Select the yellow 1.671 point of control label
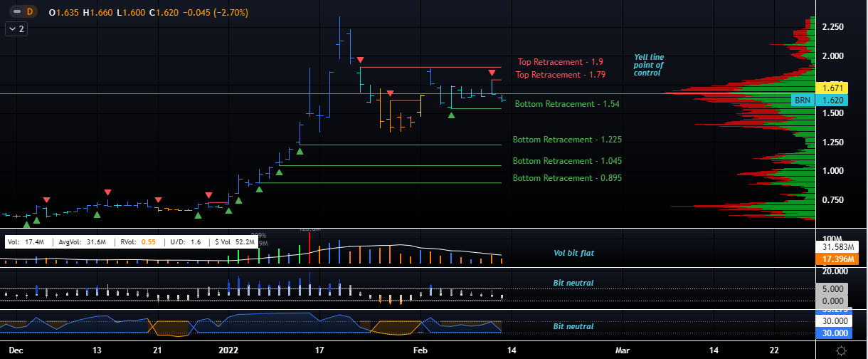Image resolution: width=868 pixels, height=359 pixels. pos(832,88)
